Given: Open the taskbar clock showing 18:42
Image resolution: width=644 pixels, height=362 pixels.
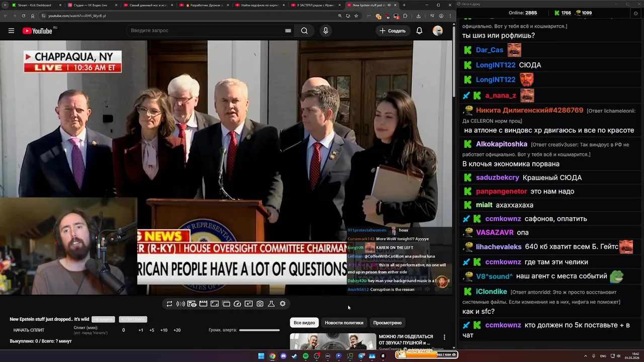Looking at the screenshot, I should (632, 356).
